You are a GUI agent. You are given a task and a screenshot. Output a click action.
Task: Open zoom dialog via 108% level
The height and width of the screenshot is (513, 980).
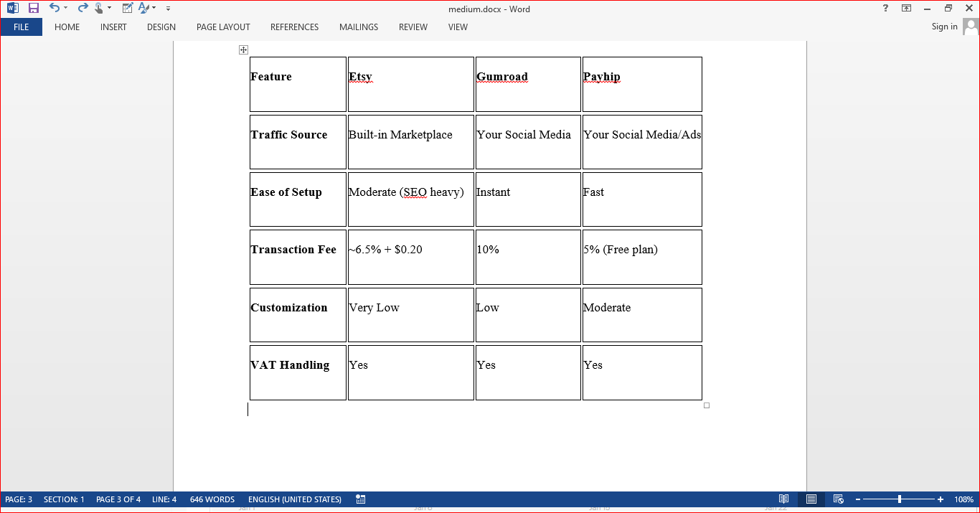[x=963, y=499]
